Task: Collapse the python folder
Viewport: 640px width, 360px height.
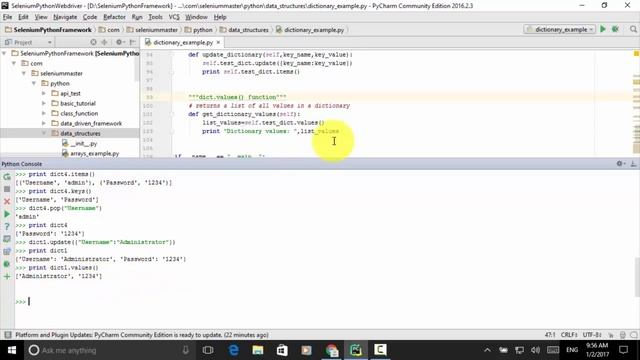Action: (x=34, y=83)
